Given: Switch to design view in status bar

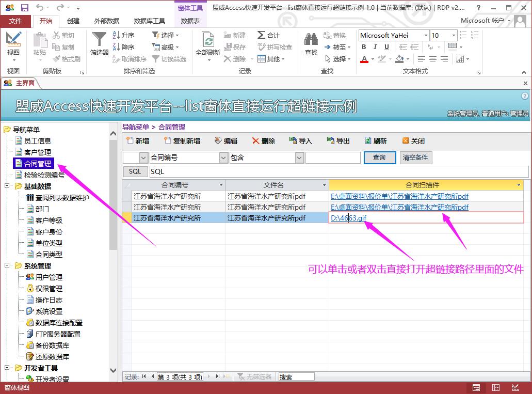Looking at the screenshot, I should [x=515, y=388].
